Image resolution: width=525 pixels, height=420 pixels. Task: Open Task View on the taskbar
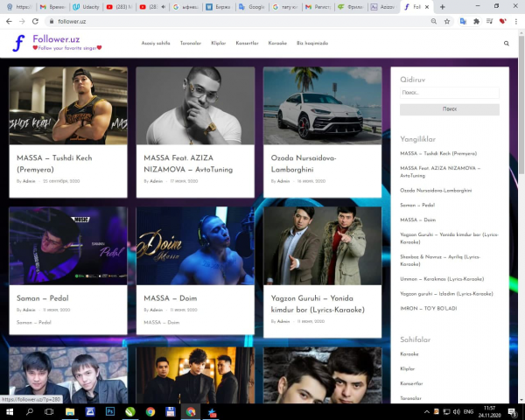tap(49, 411)
